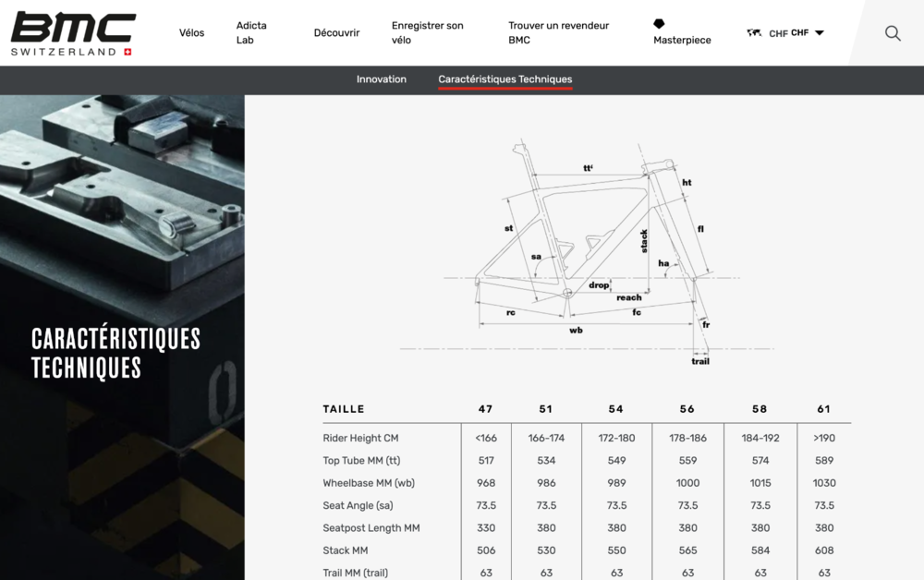Click the Masterpiece link text
The image size is (924, 580).
(682, 41)
